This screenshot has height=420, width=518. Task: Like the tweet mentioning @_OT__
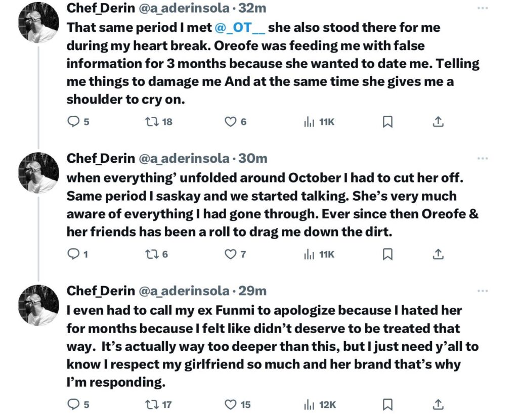click(x=231, y=121)
